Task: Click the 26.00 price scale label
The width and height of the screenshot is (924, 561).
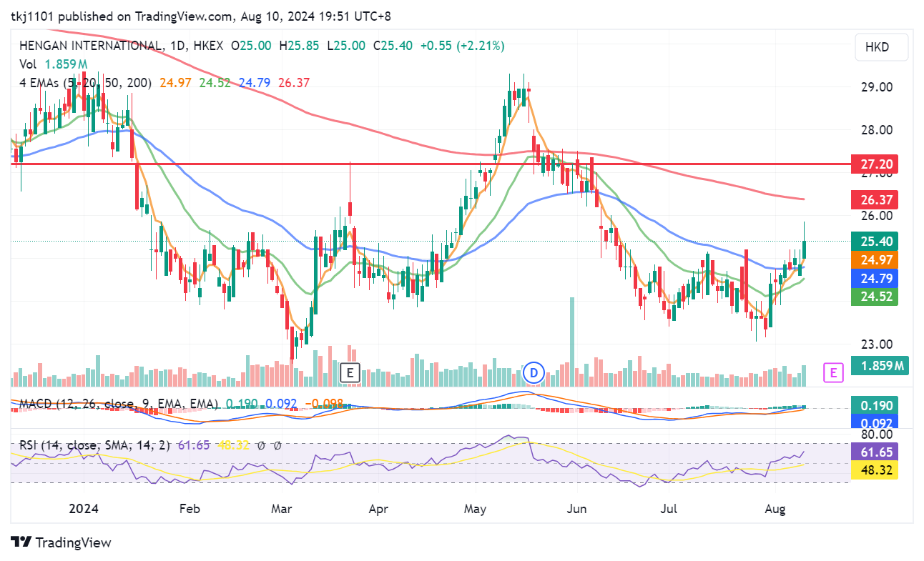Action: click(877, 215)
